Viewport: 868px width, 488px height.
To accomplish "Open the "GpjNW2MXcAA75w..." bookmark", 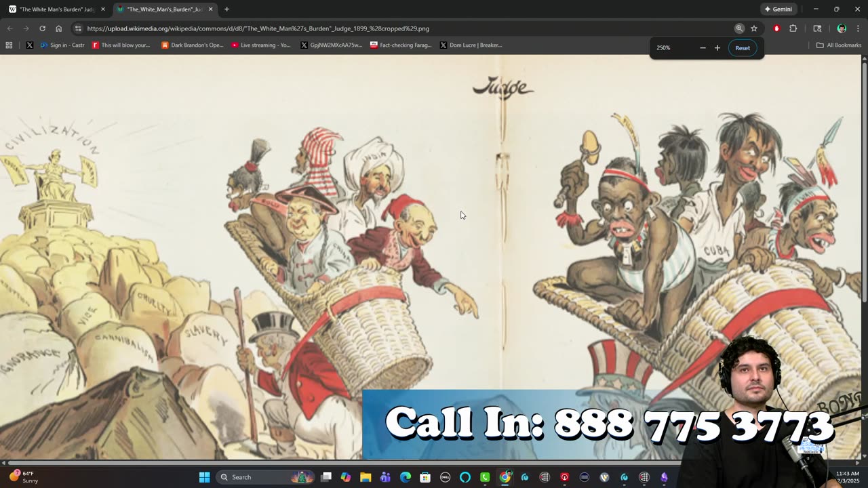I will [x=332, y=45].
